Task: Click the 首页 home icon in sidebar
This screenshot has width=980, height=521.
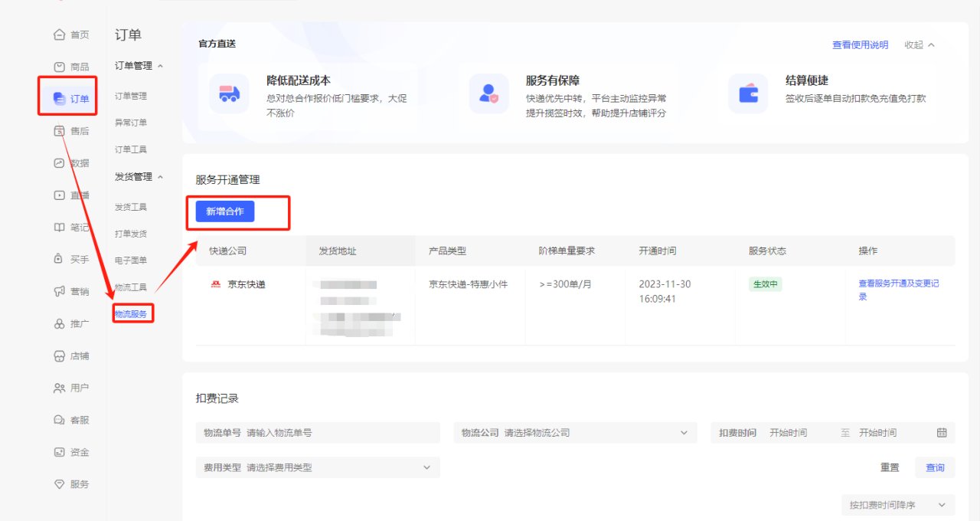Action: tap(59, 34)
